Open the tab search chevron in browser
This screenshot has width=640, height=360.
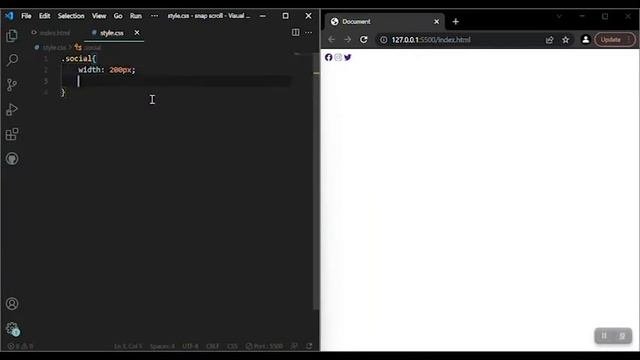(559, 16)
